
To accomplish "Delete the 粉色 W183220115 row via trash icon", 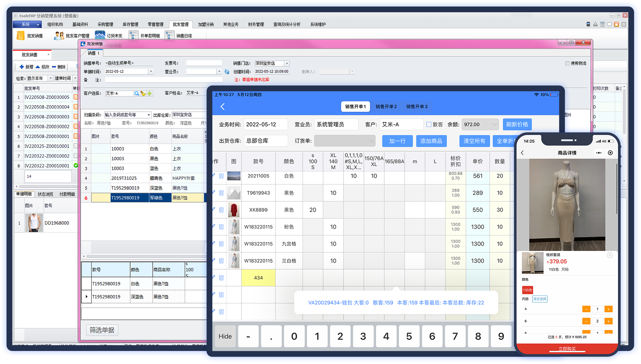I will 221,227.
